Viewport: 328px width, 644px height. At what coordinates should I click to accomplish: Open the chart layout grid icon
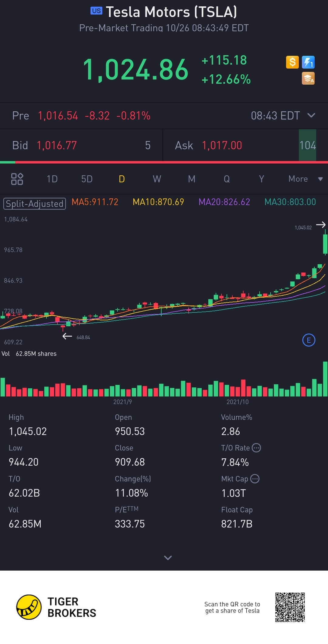click(17, 179)
